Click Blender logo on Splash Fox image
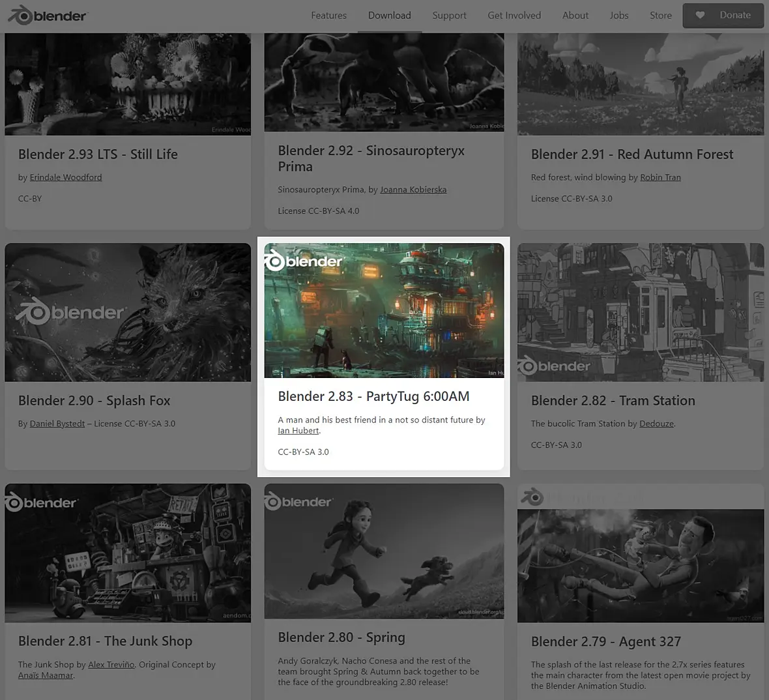Screen dimensions: 769x700 (70, 312)
